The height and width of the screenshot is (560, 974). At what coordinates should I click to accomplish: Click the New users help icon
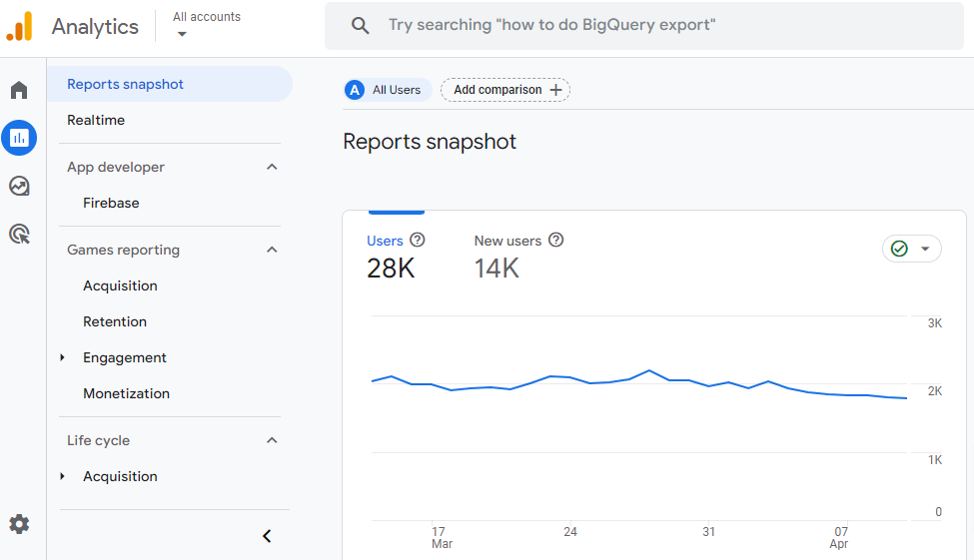(556, 241)
